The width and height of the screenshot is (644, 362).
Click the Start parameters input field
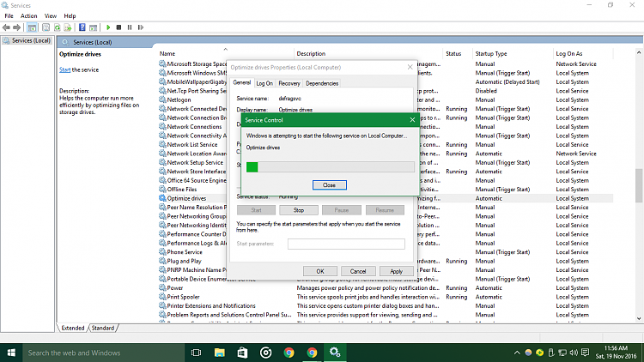pos(346,244)
